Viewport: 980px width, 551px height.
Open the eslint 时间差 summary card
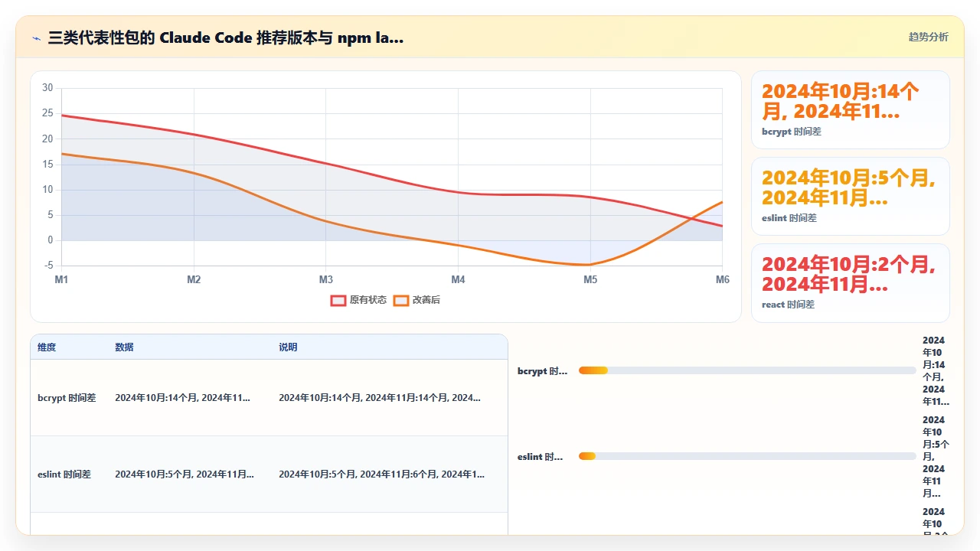coord(851,196)
